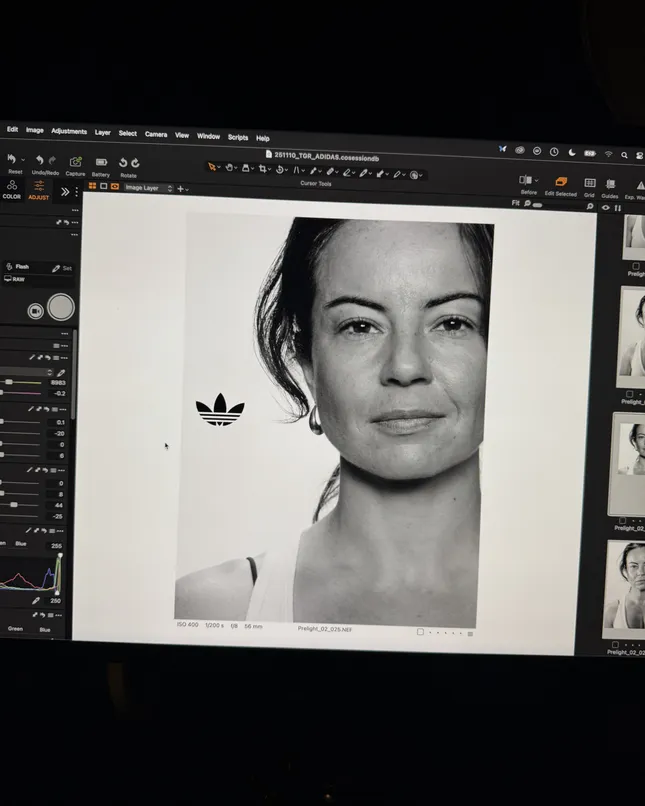Open the Crop tool options dropdown arrow
Image resolution: width=645 pixels, height=806 pixels.
click(270, 169)
